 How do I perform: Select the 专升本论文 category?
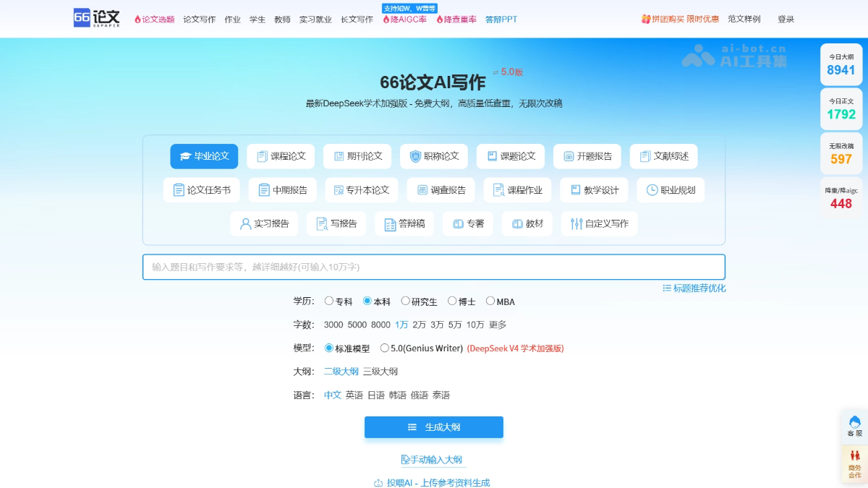[362, 190]
